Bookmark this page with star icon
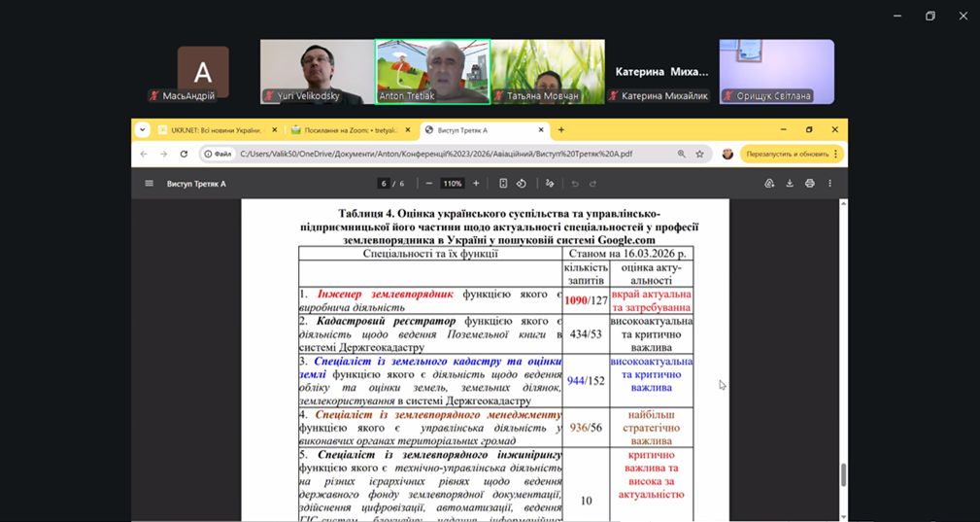Image resolution: width=980 pixels, height=522 pixels. [699, 154]
